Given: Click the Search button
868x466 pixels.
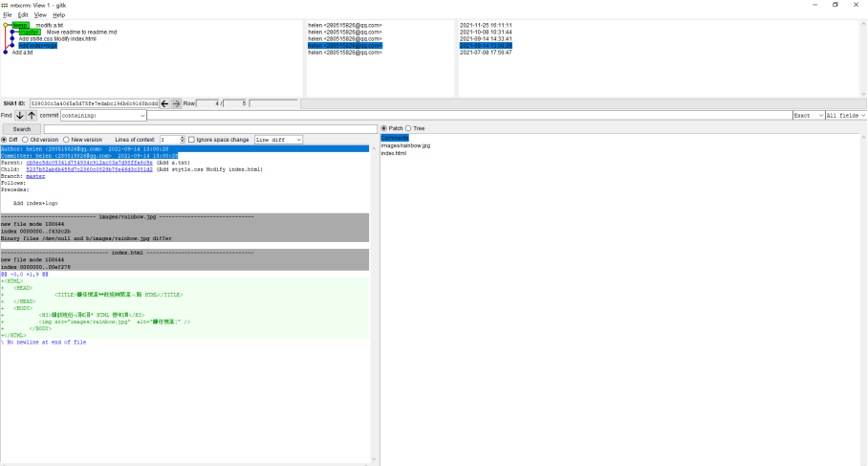Looking at the screenshot, I should (22, 129).
